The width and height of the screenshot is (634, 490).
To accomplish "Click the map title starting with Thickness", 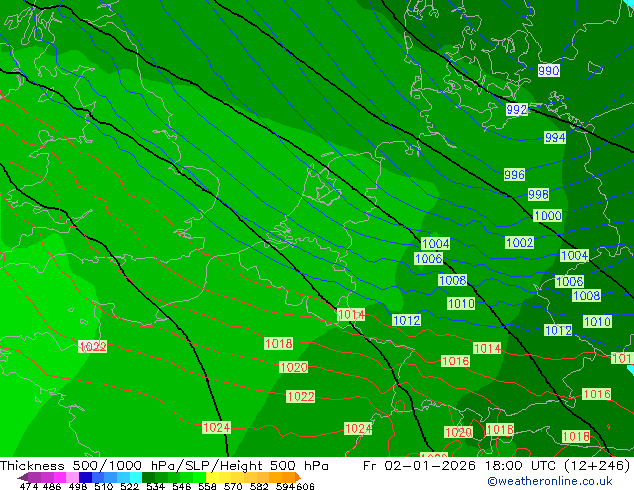I will [x=164, y=466].
